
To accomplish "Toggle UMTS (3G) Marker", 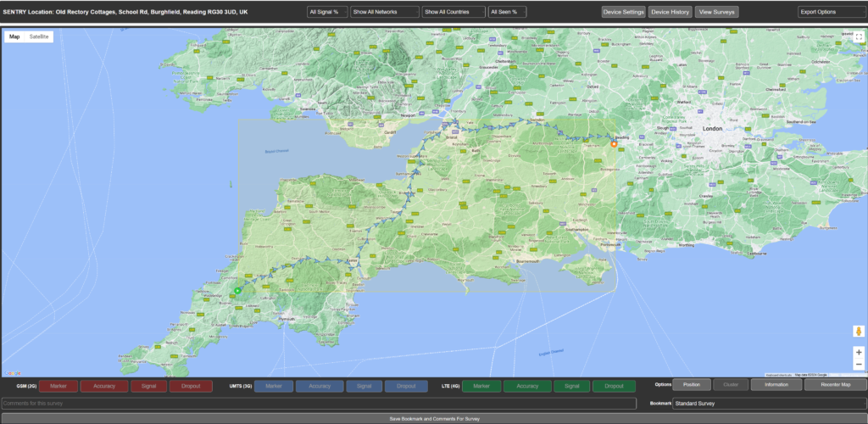I will [274, 386].
